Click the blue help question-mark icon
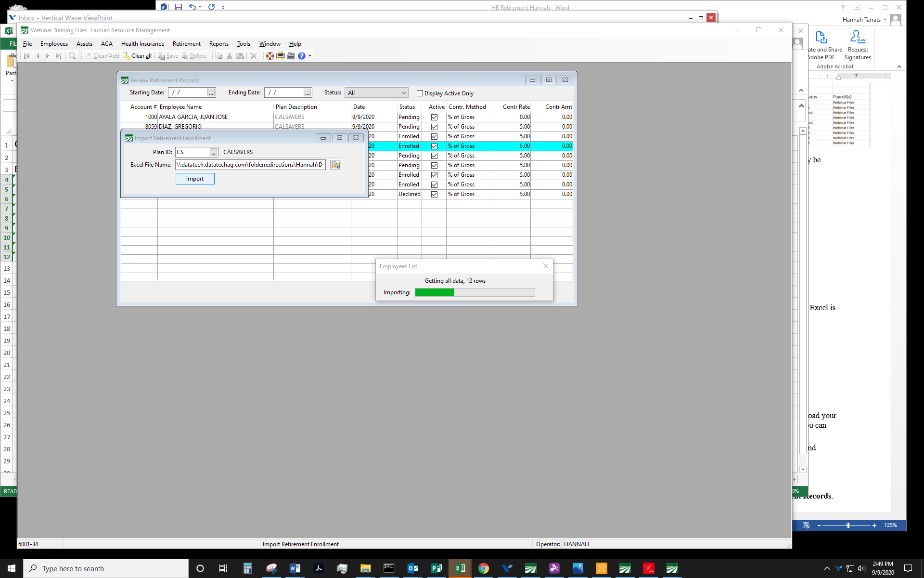 point(302,56)
